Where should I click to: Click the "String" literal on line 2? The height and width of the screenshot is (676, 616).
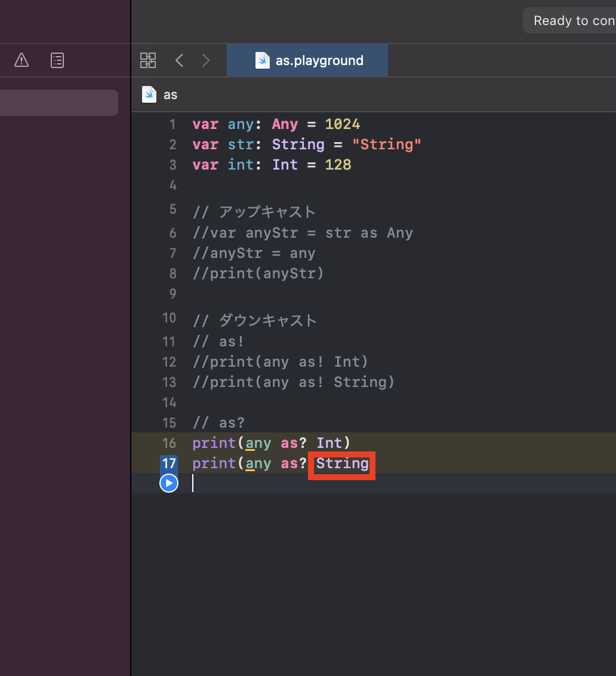tap(386, 145)
